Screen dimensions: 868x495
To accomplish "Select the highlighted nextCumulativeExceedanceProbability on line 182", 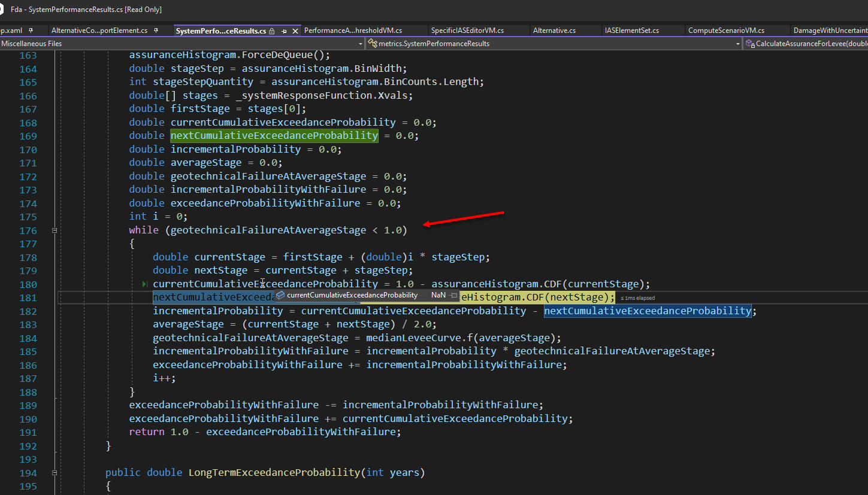I will click(x=648, y=311).
